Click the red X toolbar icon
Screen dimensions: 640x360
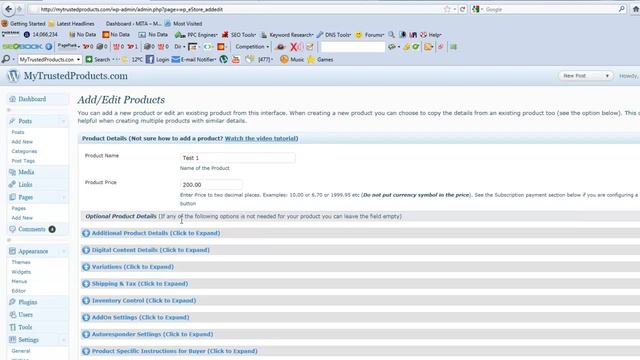293,47
